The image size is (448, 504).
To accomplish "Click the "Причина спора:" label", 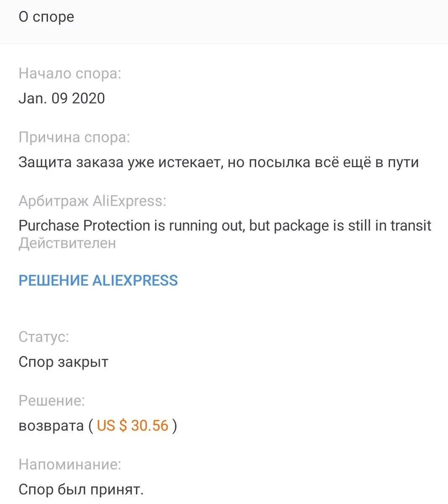I will [x=74, y=137].
